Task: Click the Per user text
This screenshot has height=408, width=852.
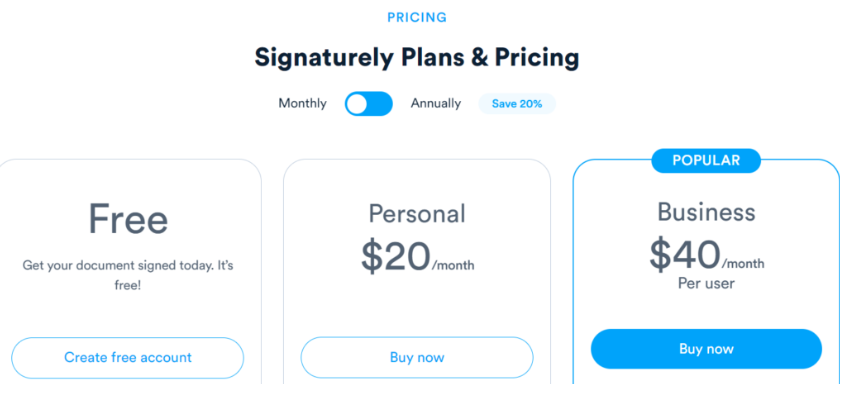Action: (706, 283)
